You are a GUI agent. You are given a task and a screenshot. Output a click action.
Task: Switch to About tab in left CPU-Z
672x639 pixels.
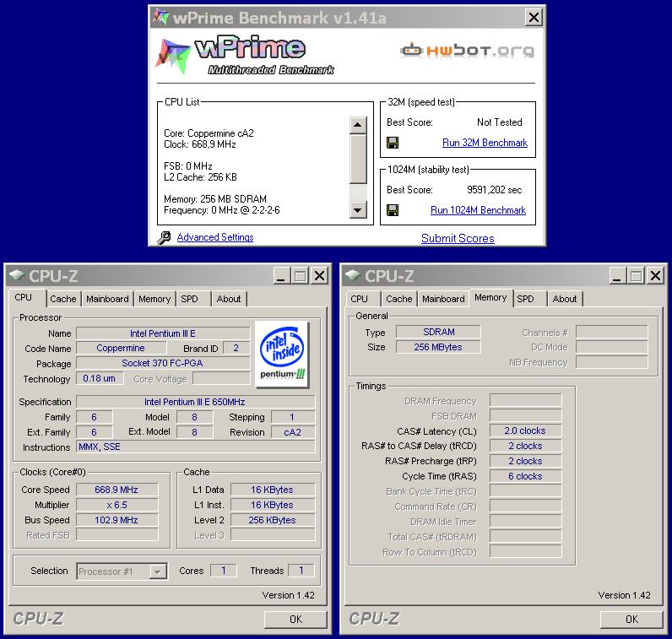[x=229, y=299]
